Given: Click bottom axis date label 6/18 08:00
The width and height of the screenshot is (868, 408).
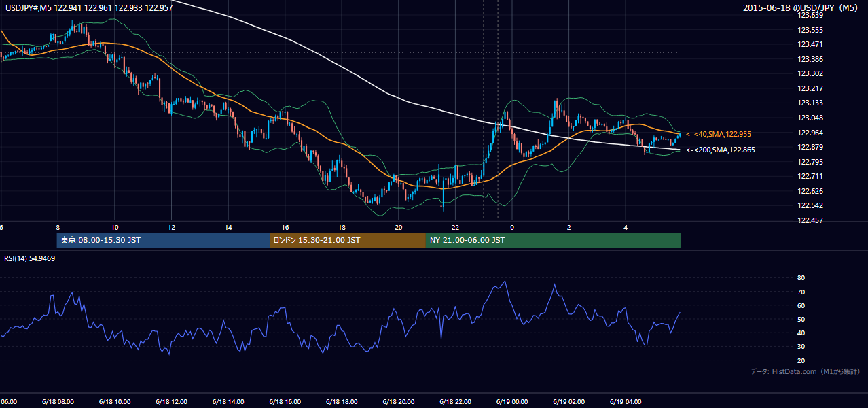Looking at the screenshot, I should [x=57, y=401].
